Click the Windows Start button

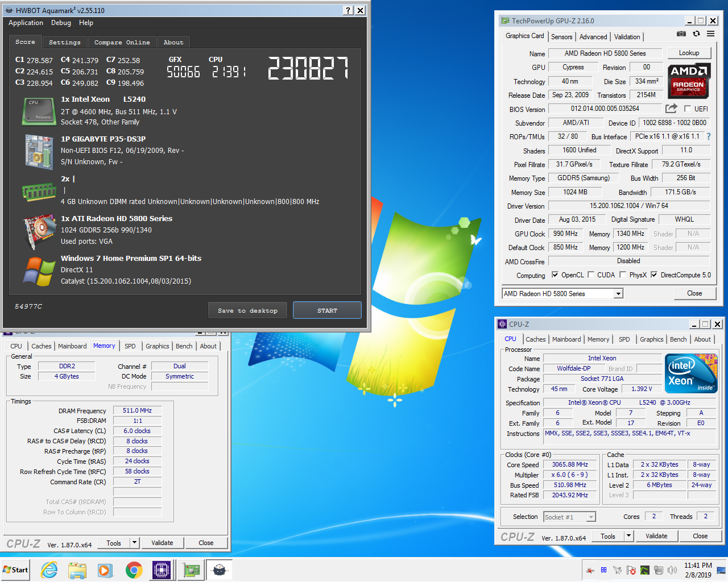15,570
